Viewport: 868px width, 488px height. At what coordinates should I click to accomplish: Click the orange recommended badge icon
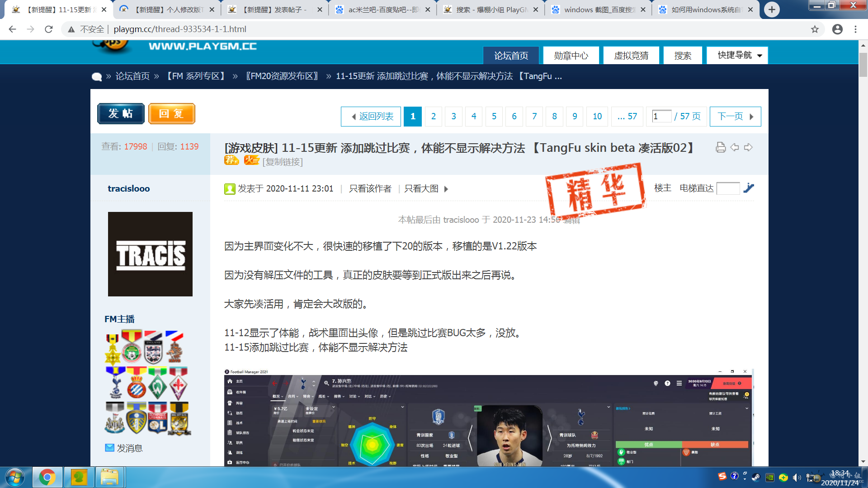[231, 160]
